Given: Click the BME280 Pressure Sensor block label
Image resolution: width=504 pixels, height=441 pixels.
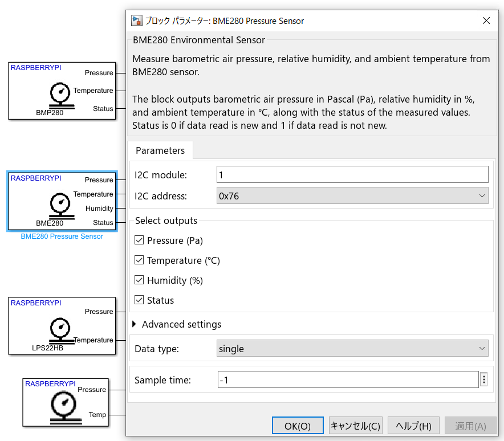Looking at the screenshot, I should click(62, 236).
